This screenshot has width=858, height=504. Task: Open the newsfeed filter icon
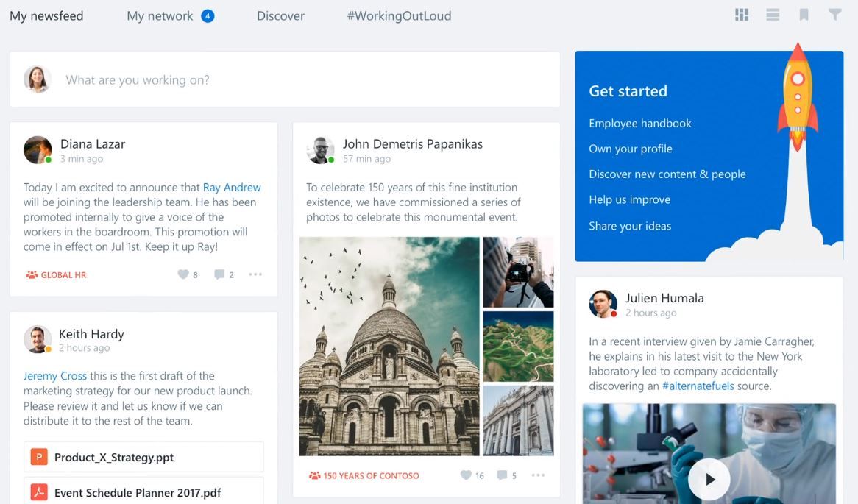pyautogui.click(x=835, y=15)
